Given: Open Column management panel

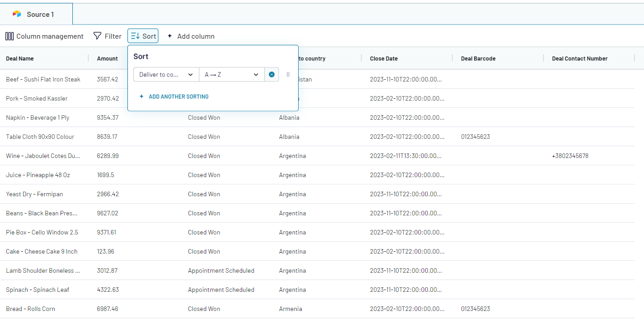Looking at the screenshot, I should coord(45,36).
